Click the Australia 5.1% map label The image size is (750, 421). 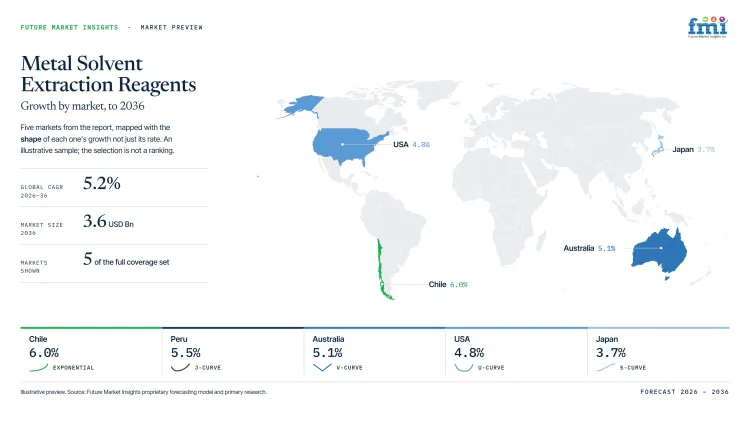click(x=589, y=248)
